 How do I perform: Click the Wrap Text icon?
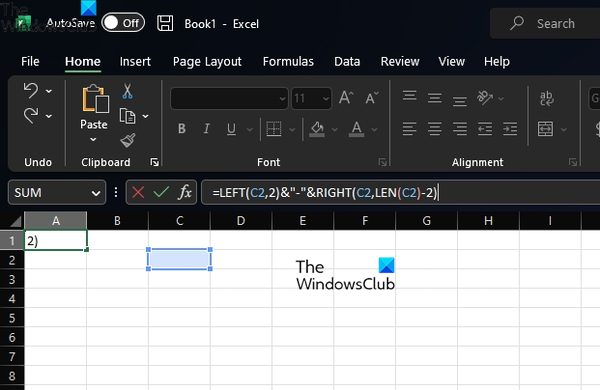[x=546, y=98]
